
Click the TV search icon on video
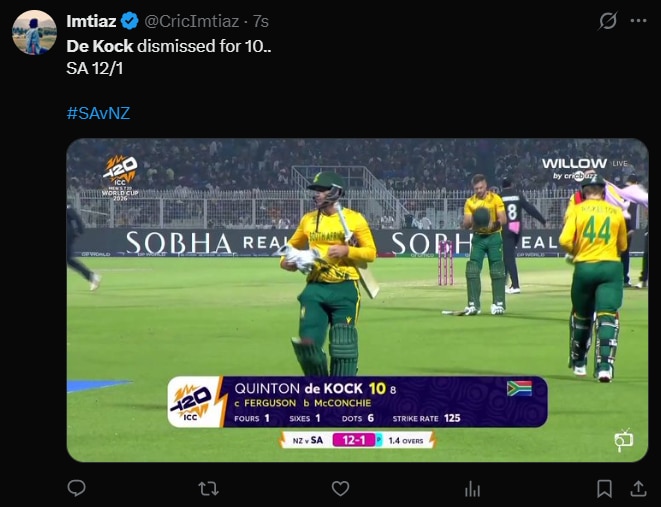click(x=624, y=439)
